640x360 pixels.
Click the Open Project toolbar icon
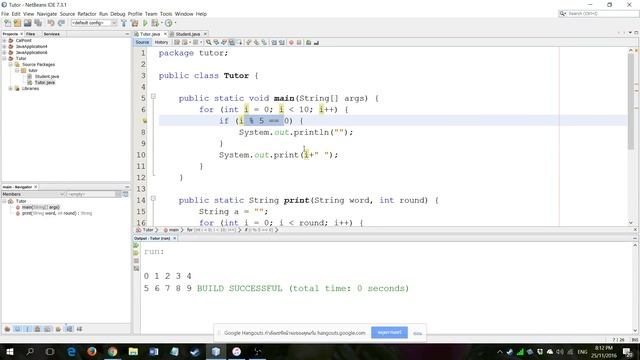[x=27, y=23]
